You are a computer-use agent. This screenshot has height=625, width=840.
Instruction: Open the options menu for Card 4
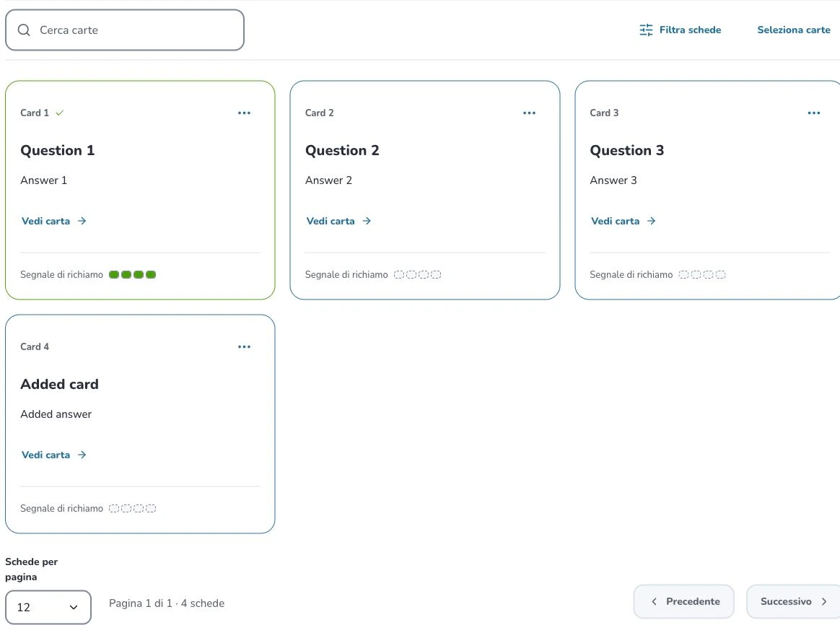(x=245, y=347)
